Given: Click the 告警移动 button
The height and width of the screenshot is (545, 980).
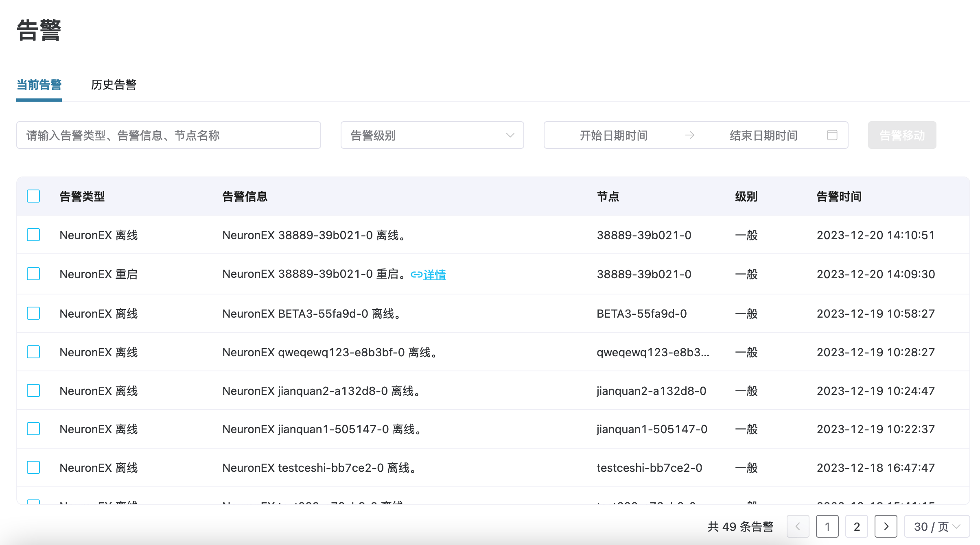Looking at the screenshot, I should click(x=902, y=135).
